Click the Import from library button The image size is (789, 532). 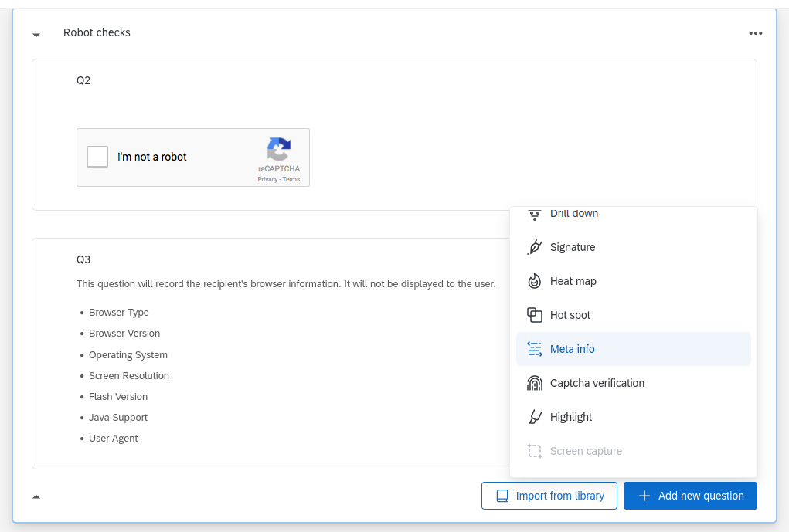point(549,496)
